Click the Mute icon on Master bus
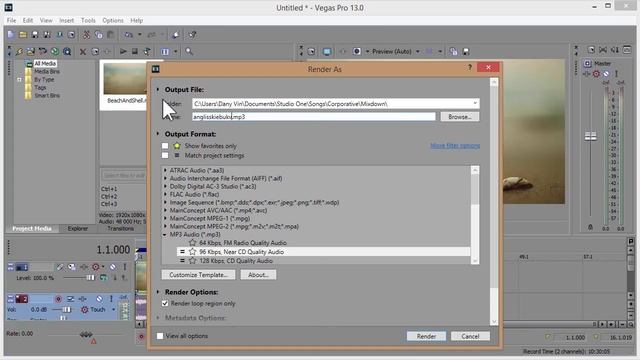This screenshot has height=360, width=640. point(606,74)
